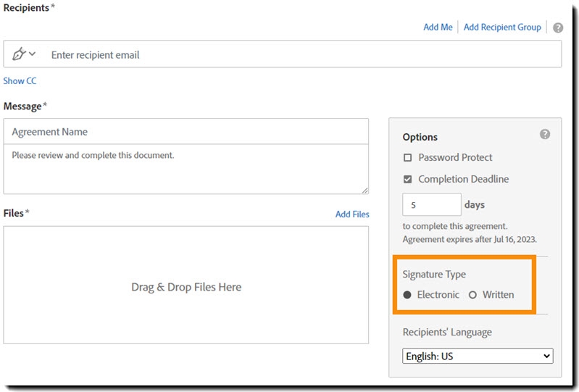Open help icon beside Add Recipient Group
579x392 pixels.
(557, 28)
